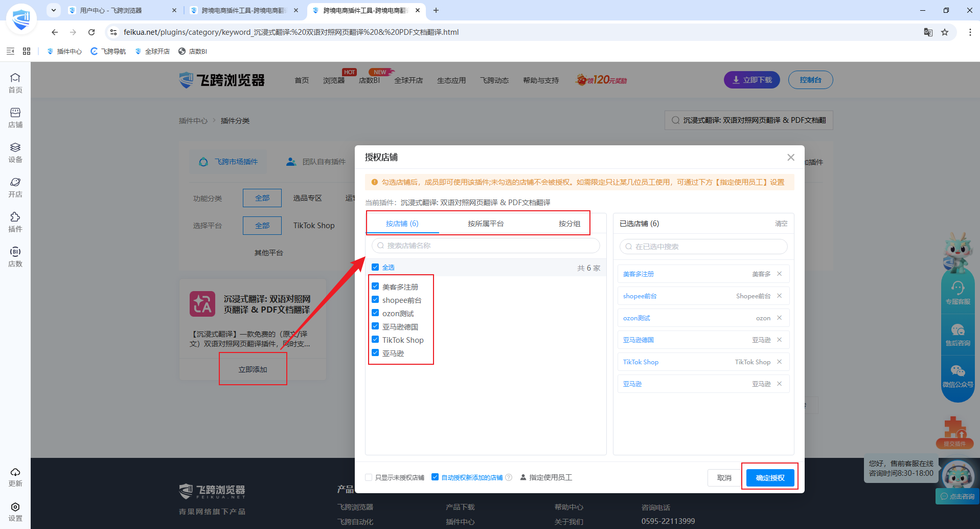Close the 授权店铺 dialog with the X
This screenshot has height=529, width=980.
click(x=791, y=157)
